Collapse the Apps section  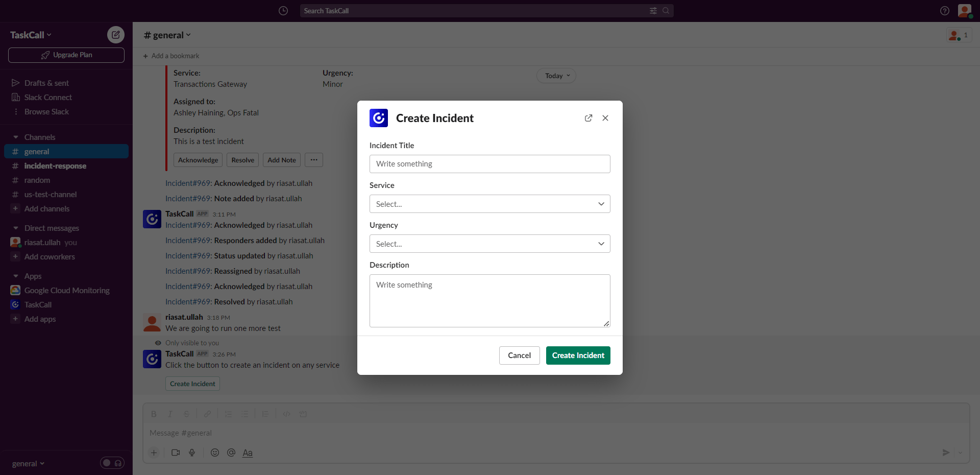tap(16, 276)
